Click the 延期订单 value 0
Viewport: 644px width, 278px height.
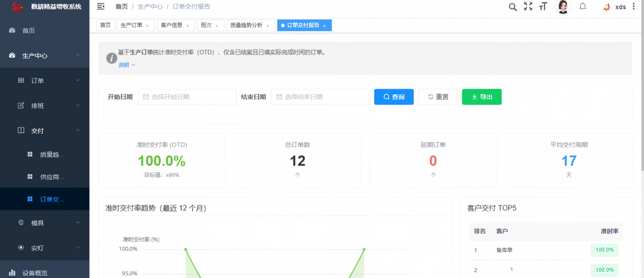(x=433, y=161)
